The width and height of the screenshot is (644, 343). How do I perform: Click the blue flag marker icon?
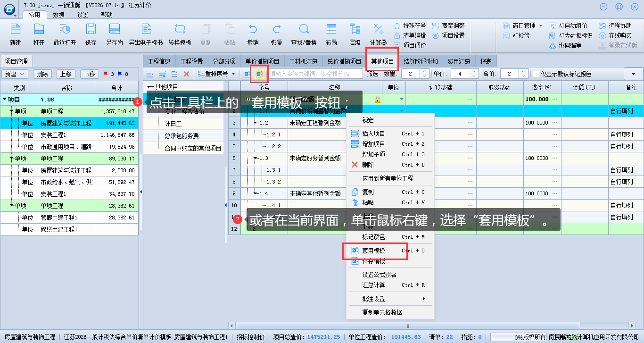(120, 74)
